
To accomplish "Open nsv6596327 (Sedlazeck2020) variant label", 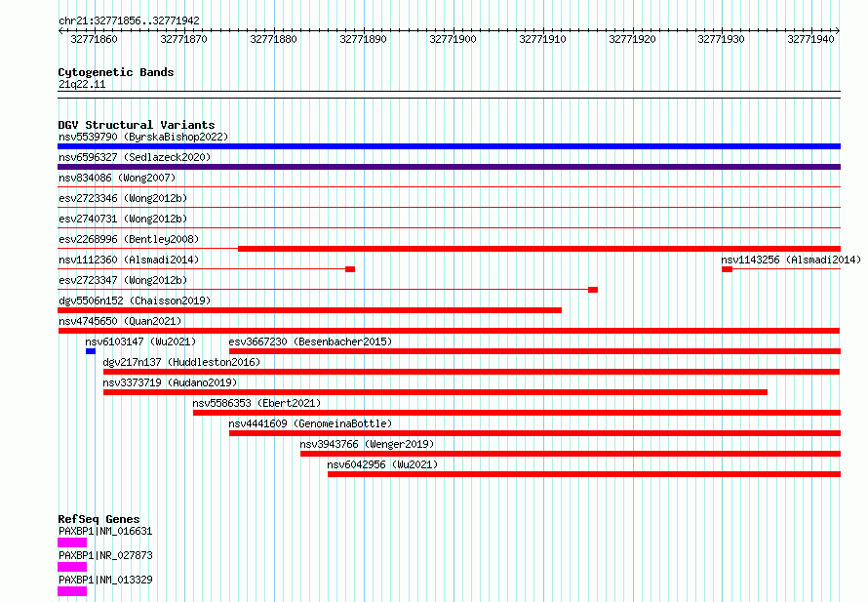I will click(x=135, y=157).
